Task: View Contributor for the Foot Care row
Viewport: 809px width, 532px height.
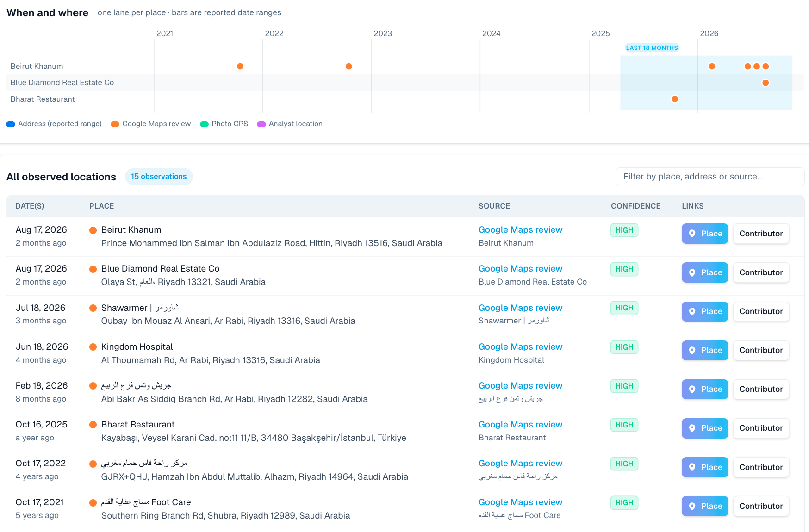Action: [761, 506]
